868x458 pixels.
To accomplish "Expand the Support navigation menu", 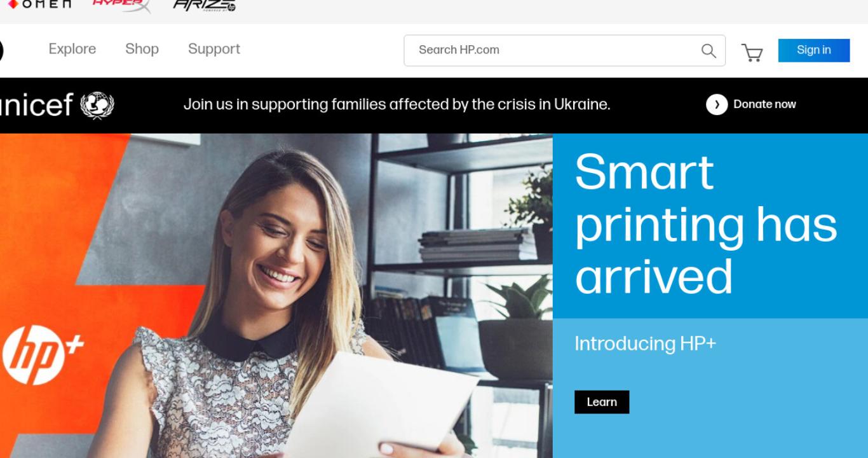I will [x=214, y=49].
